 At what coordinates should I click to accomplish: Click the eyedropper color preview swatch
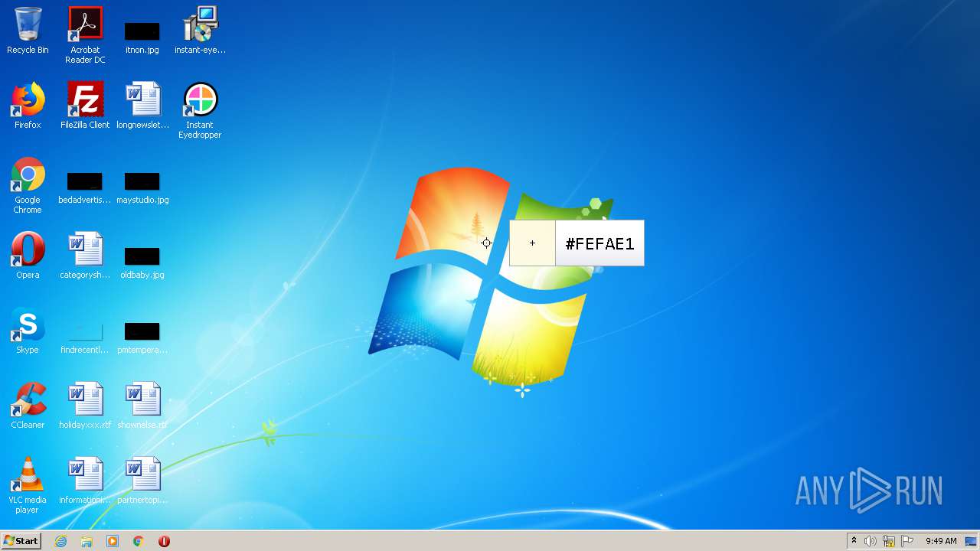click(x=532, y=243)
